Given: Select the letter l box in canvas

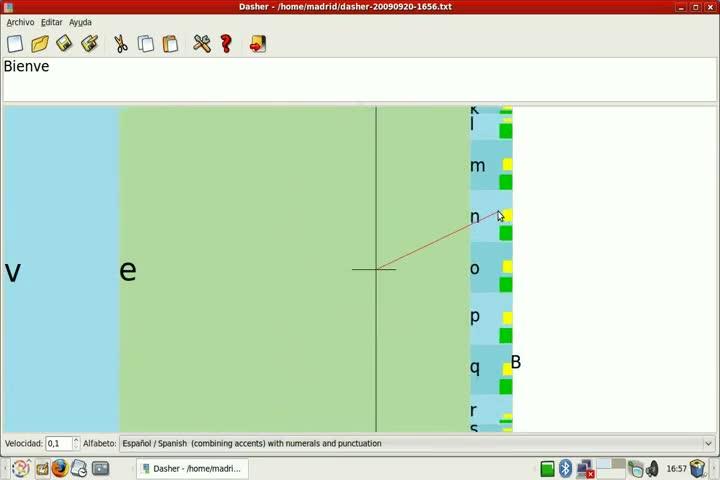Looking at the screenshot, I should (x=491, y=127).
